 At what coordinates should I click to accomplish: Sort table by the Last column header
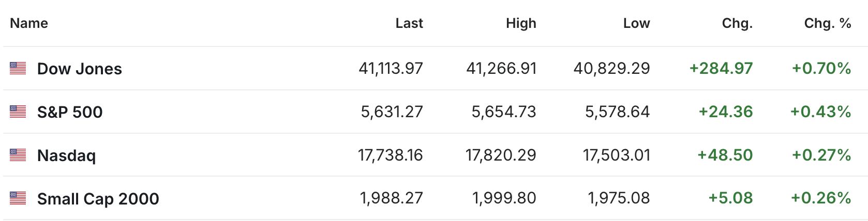409,23
